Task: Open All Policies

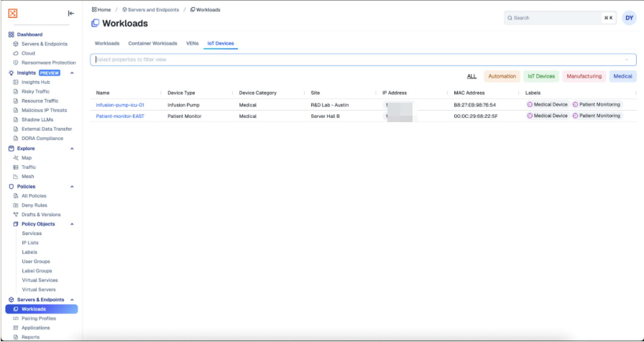Action: [x=34, y=196]
